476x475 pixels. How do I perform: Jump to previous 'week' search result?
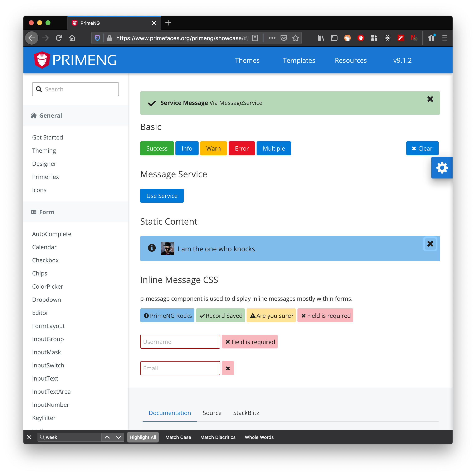click(107, 437)
